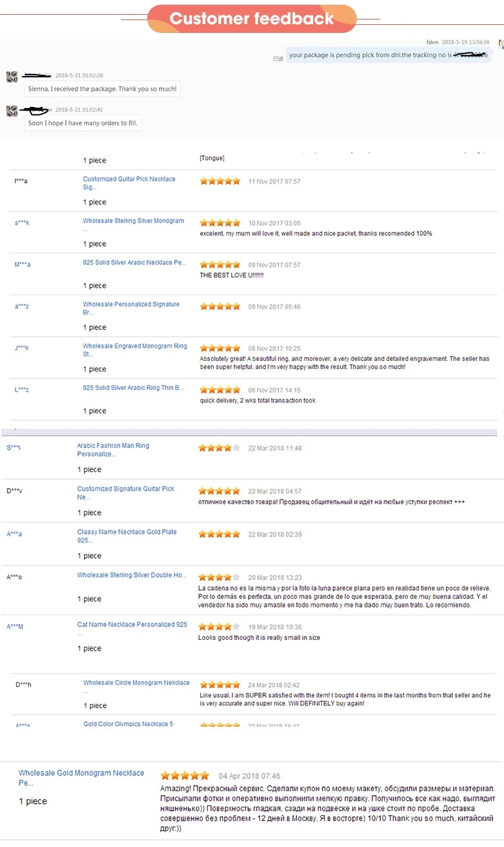This screenshot has height=847, width=504.
Task: Open the Classy Name Necklace Gold Plate link
Action: [x=126, y=532]
